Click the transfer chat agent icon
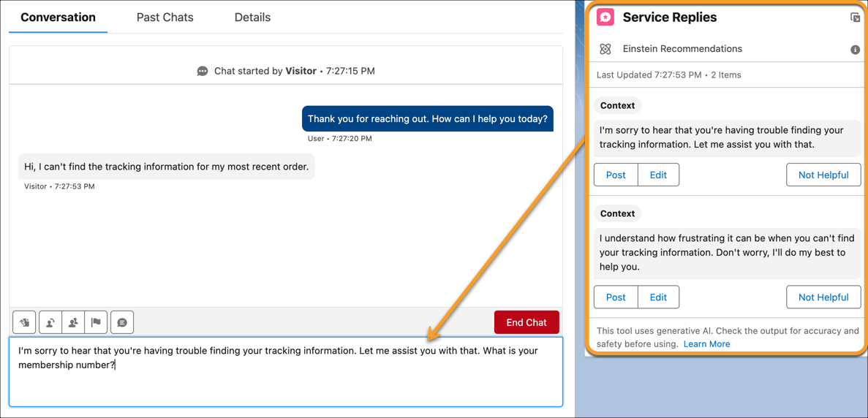This screenshot has width=868, height=418. point(50,322)
